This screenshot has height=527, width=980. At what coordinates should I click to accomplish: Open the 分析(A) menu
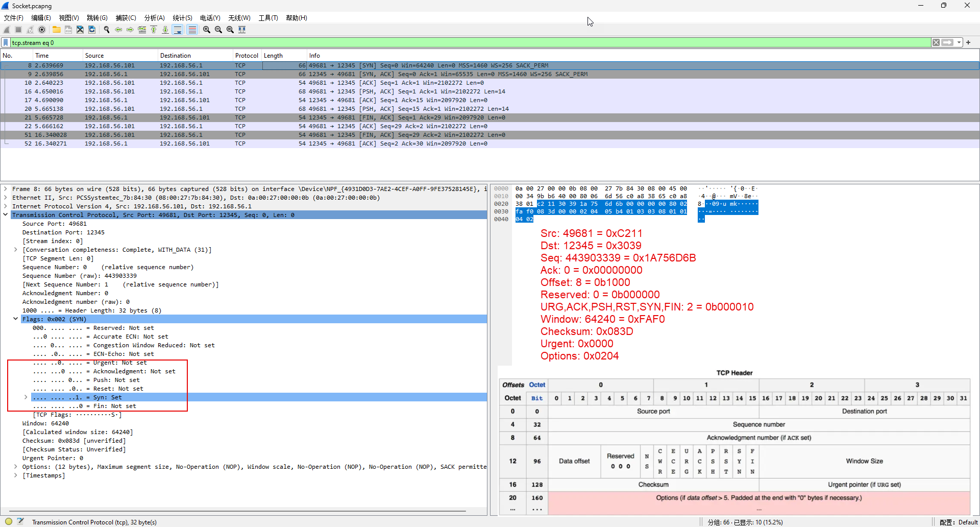tap(154, 18)
